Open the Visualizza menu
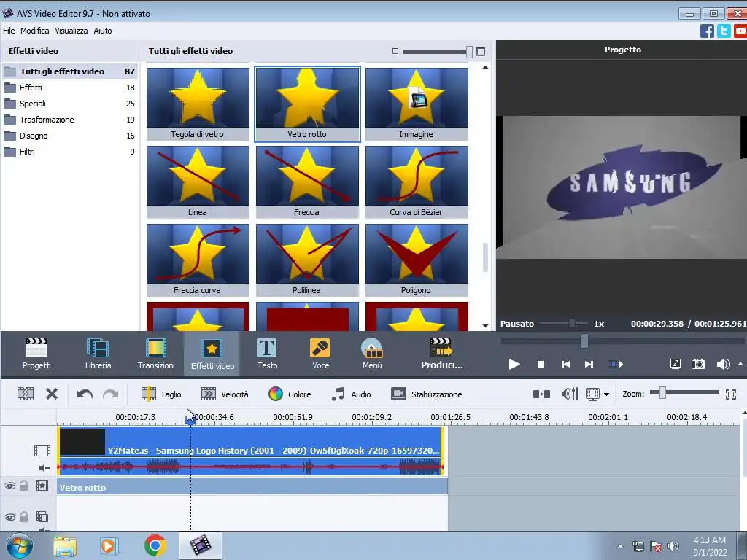The height and width of the screenshot is (560, 747). (71, 31)
